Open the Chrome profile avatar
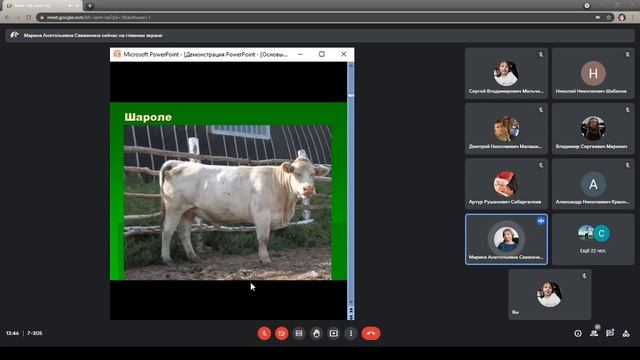The height and width of the screenshot is (360, 640). 622,18
